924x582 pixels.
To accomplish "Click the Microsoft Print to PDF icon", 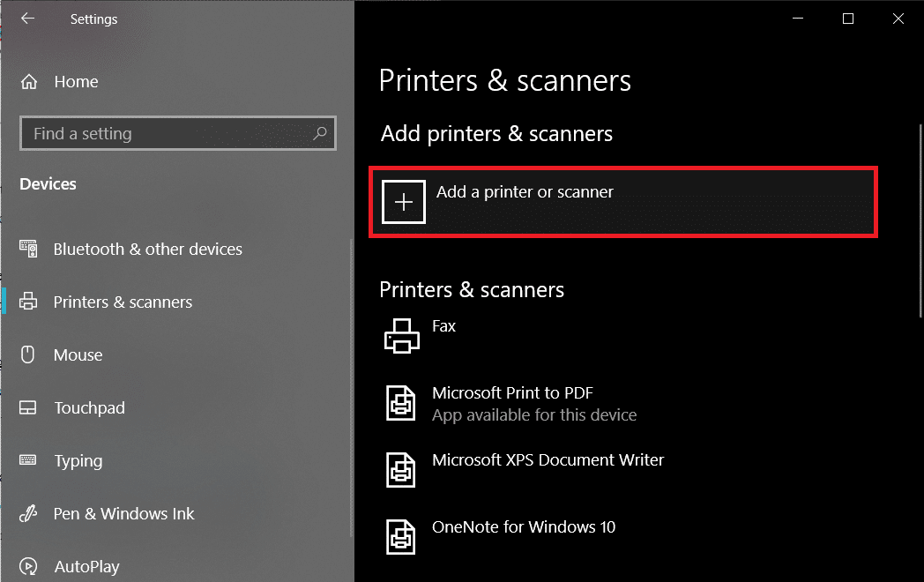I will click(402, 403).
